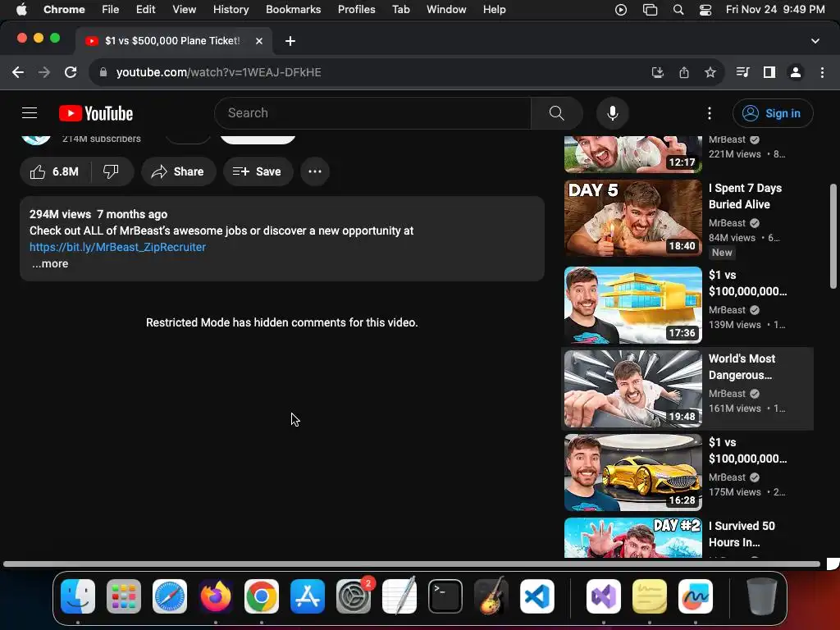Start voice search with microphone icon
Viewport: 840px width, 630px height.
612,113
